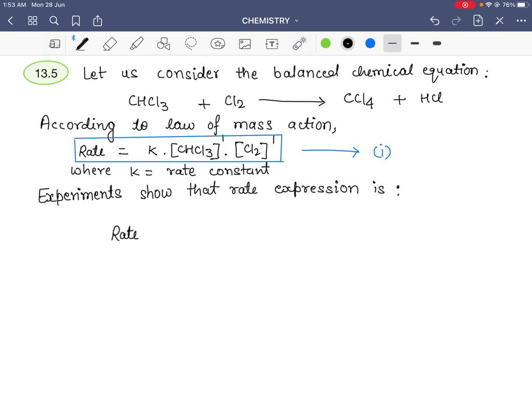Select the Laser pointer tool
Screen dimensions: 532x399
point(299,43)
